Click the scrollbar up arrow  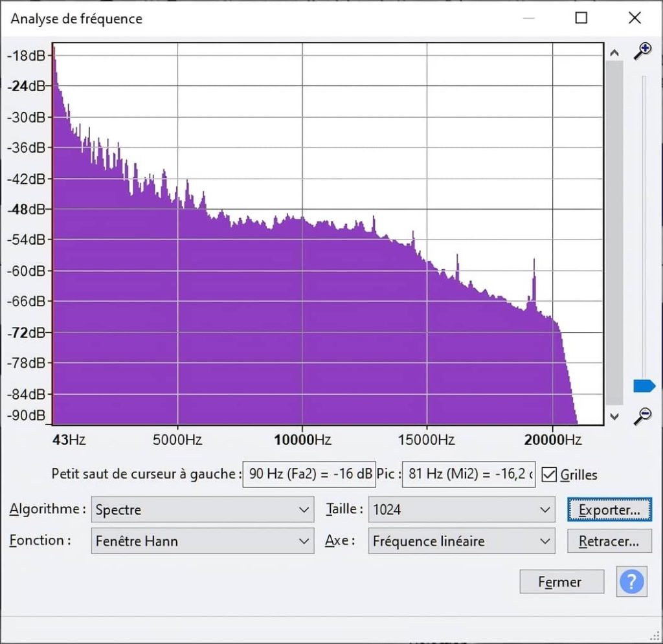[x=614, y=53]
